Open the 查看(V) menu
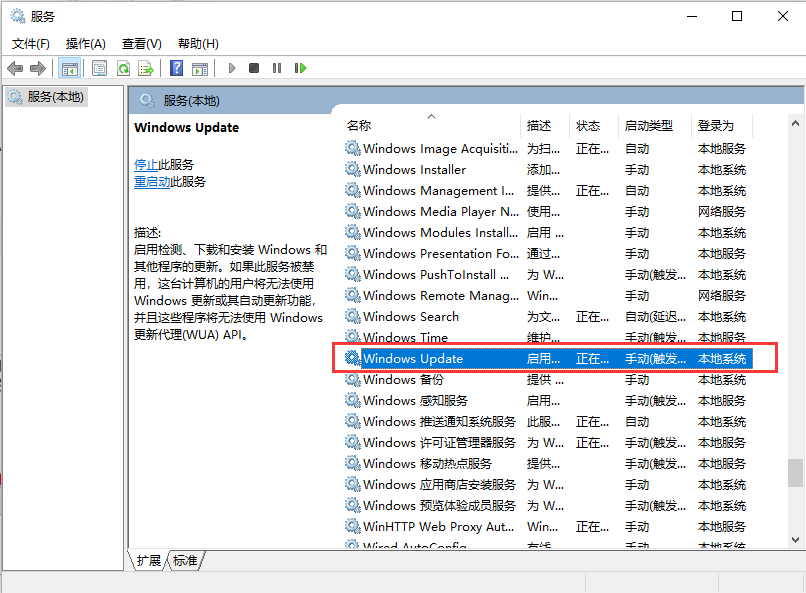This screenshot has height=593, width=806. (x=140, y=43)
